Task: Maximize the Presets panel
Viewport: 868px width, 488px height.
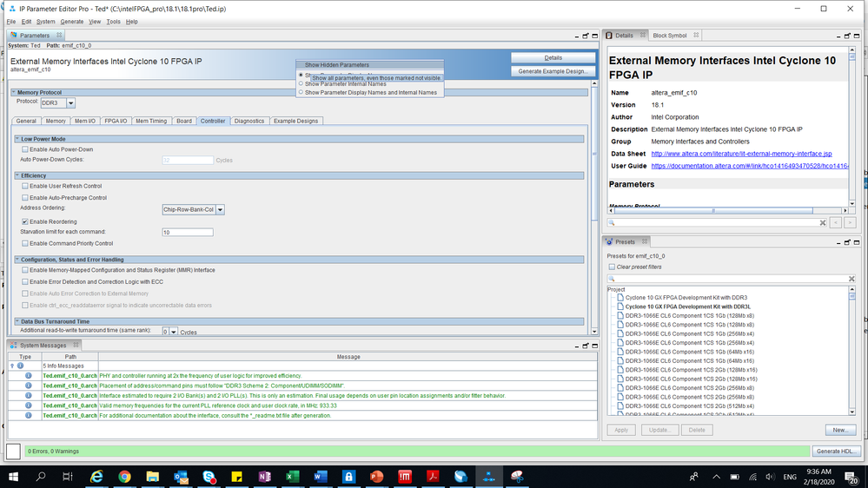Action: [857, 242]
